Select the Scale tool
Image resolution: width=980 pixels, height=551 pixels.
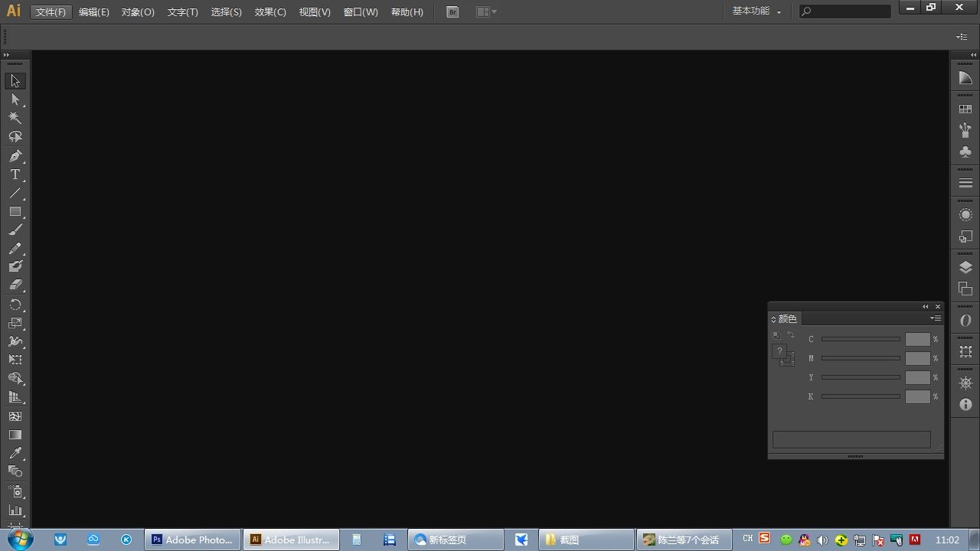click(15, 323)
